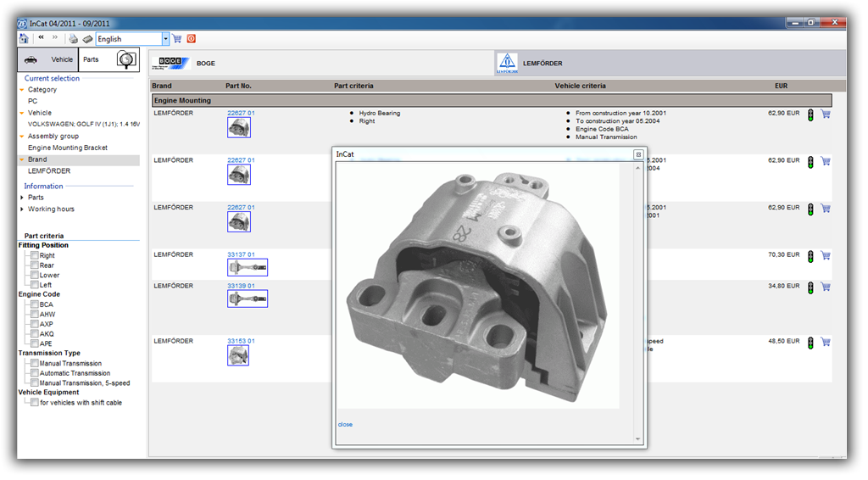Screen dimensions: 868x480
Task: Add the 48,50 EUR part to cart
Action: [826, 342]
